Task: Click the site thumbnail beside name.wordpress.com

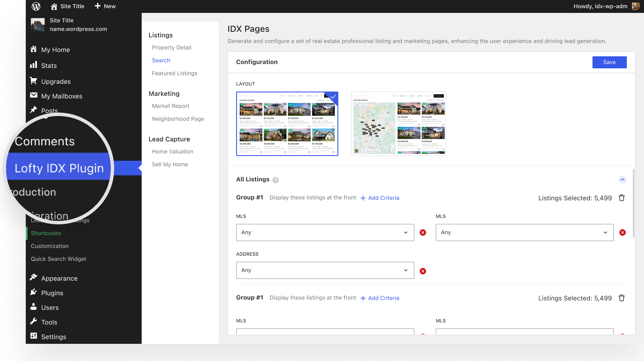Action: [38, 25]
